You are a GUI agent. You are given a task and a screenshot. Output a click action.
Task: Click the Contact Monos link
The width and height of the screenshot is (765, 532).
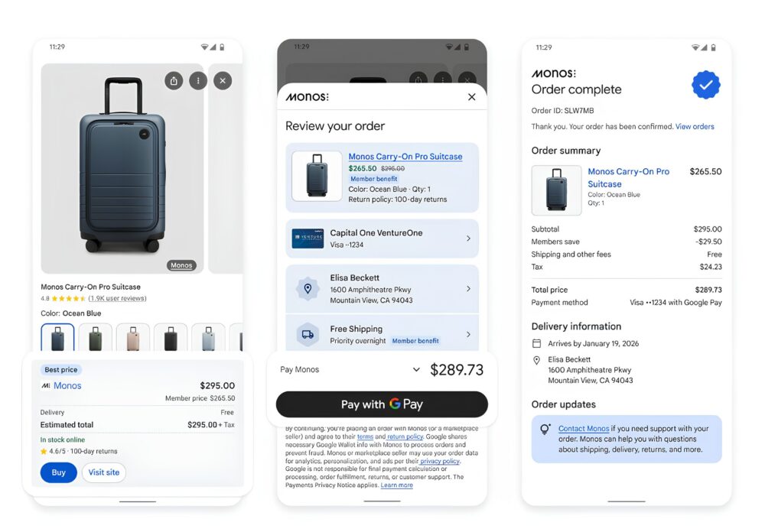(x=584, y=429)
